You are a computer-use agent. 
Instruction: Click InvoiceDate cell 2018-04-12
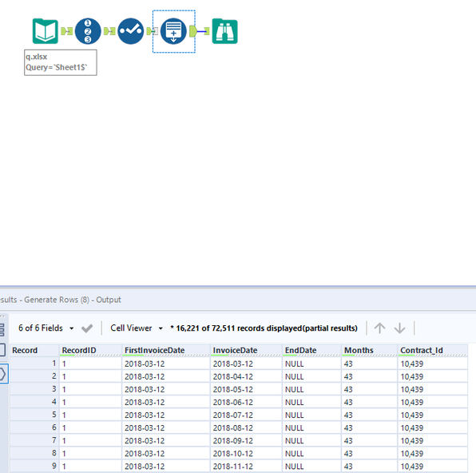[246, 376]
